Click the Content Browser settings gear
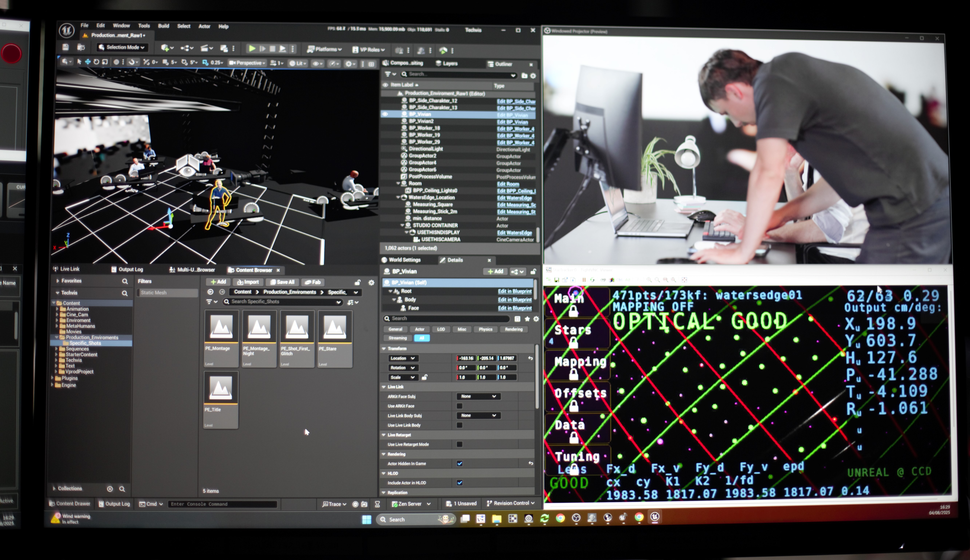The height and width of the screenshot is (560, 970). [x=371, y=283]
